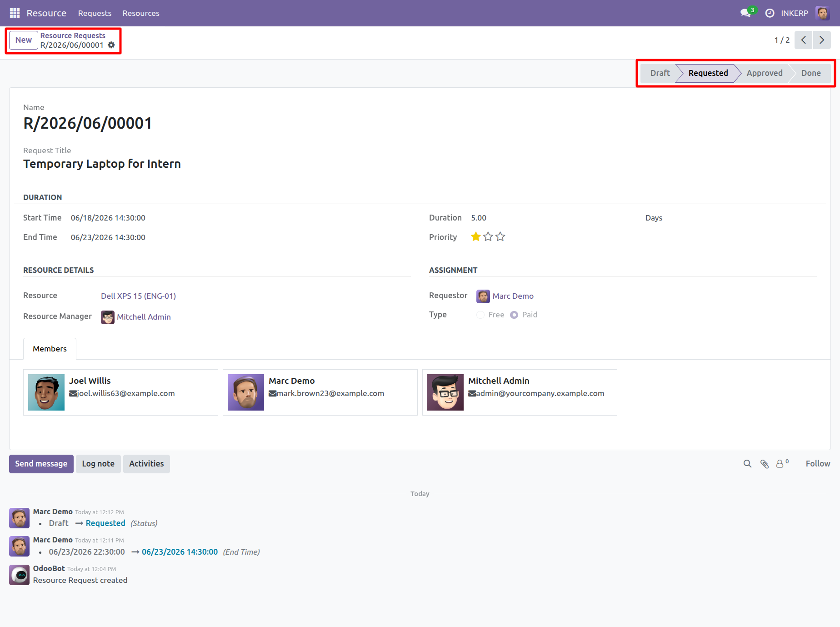Open Marc Demo requestor link
This screenshot has height=627, width=840.
[513, 296]
